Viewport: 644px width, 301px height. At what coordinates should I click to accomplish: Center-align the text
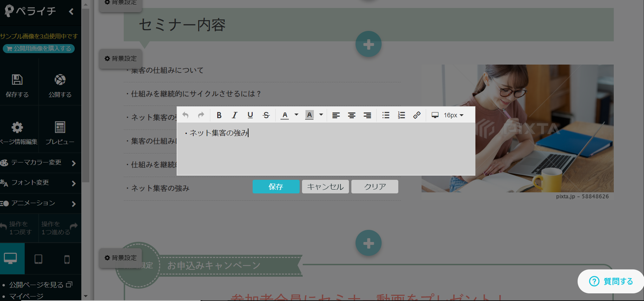pyautogui.click(x=352, y=115)
